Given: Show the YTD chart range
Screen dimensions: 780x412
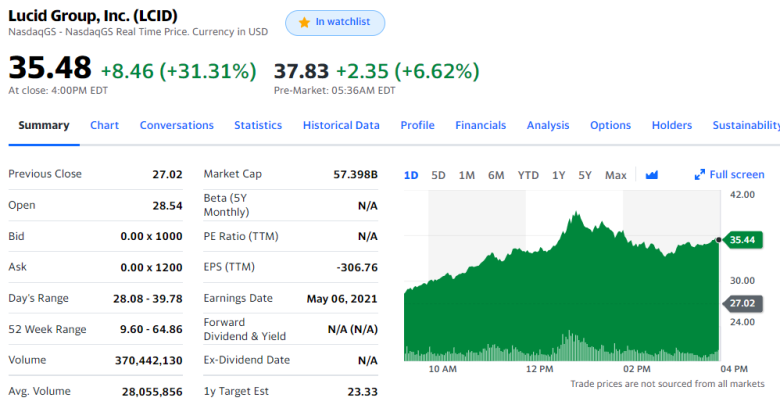Looking at the screenshot, I should coord(528,175).
